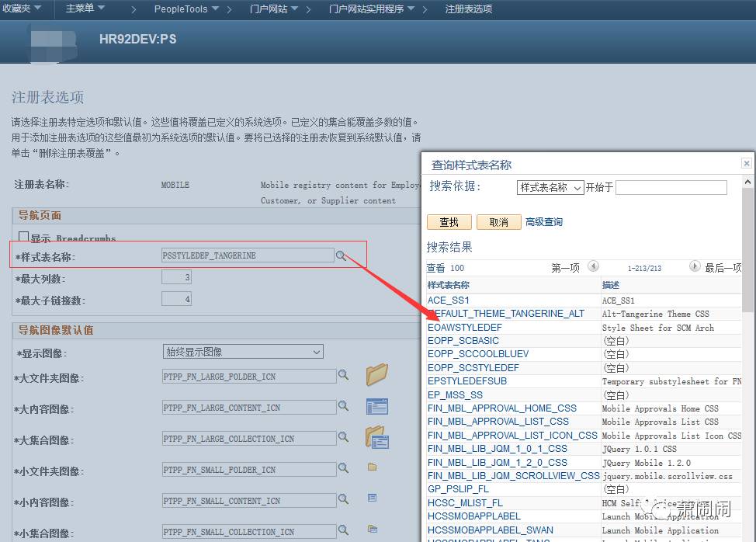756x542 pixels.
Task: Select EP_MSS_SS result
Action: point(455,394)
